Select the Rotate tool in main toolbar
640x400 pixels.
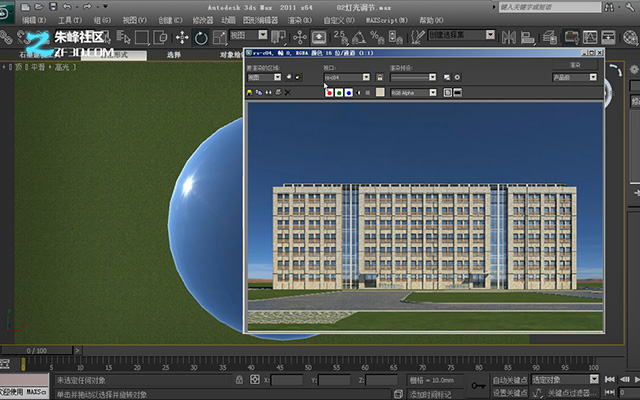(201, 38)
